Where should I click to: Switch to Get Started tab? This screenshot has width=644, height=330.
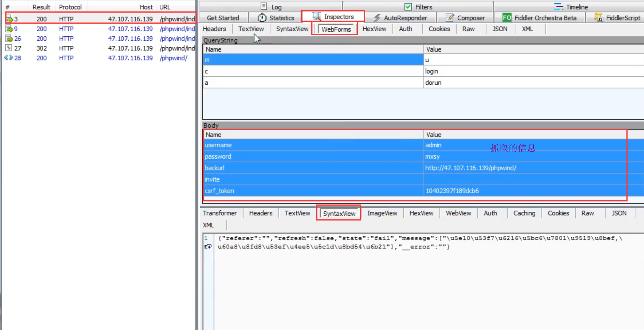click(223, 18)
